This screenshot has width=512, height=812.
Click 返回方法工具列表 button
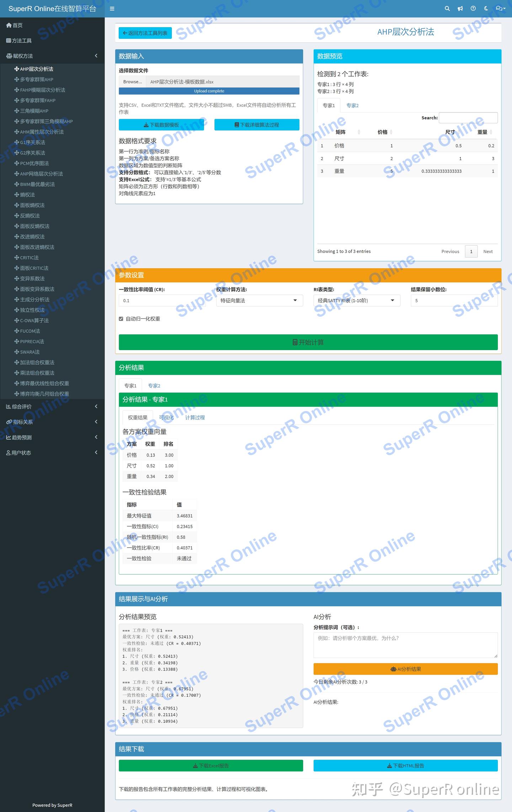coord(145,33)
